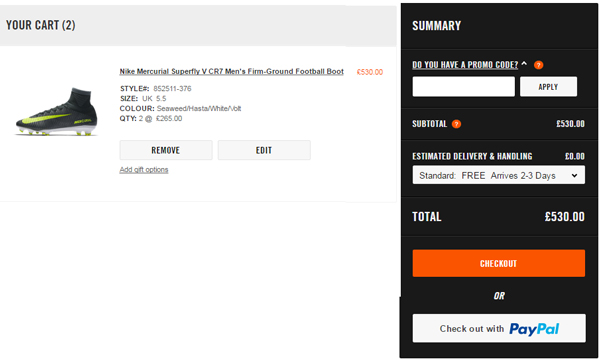Image resolution: width=600 pixels, height=360 pixels.
Task: Proceed with the orange Checkout button
Action: coord(499,263)
